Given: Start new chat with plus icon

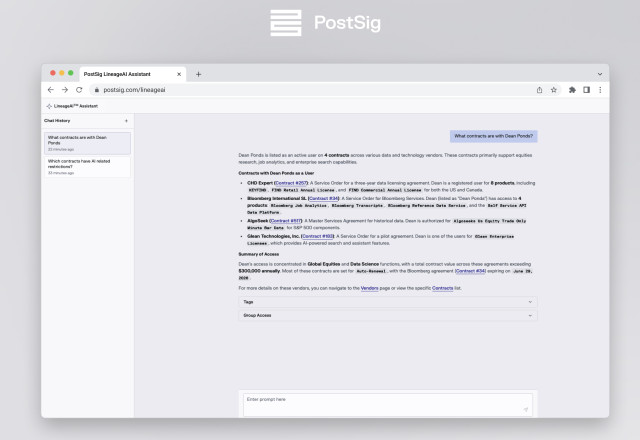Looking at the screenshot, I should click(127, 121).
